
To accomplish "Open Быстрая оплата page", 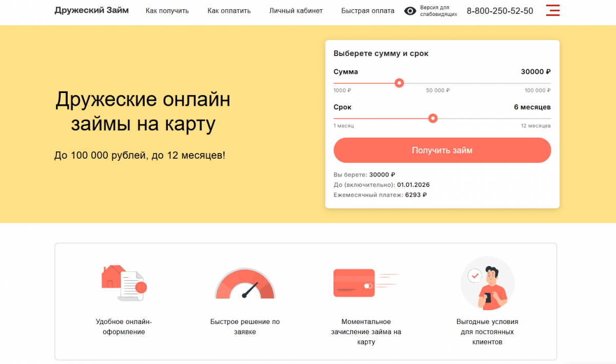I will (x=368, y=11).
